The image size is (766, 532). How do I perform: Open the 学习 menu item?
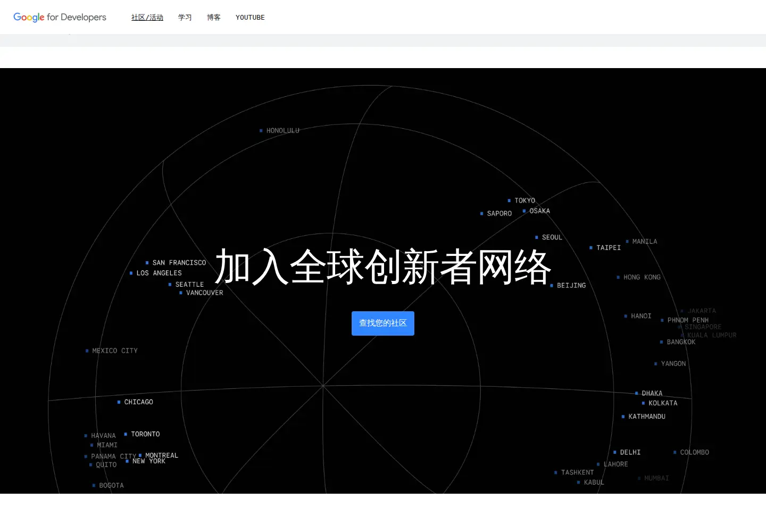(x=185, y=18)
